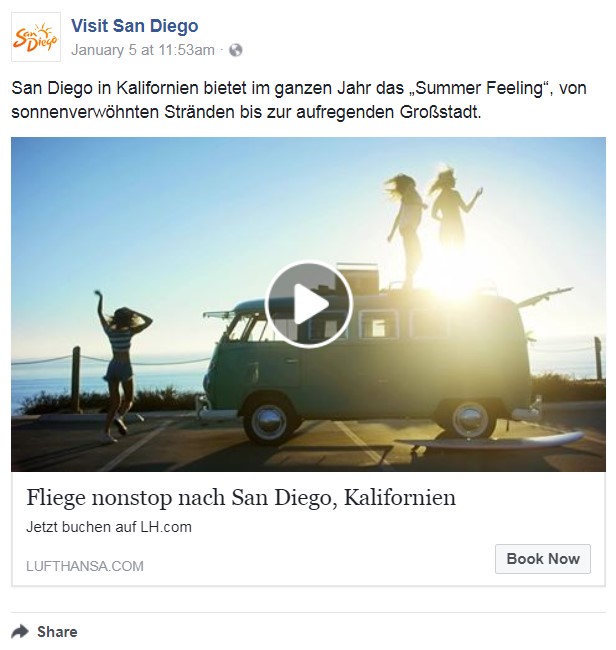Click the van's front wheel in the video
The height and width of the screenshot is (650, 616).
click(269, 422)
